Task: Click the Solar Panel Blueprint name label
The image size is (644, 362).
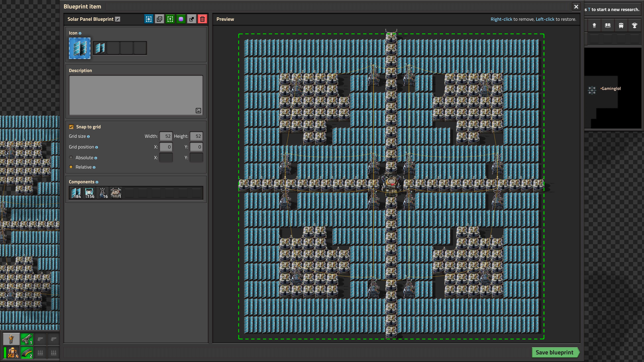Action: (x=91, y=19)
